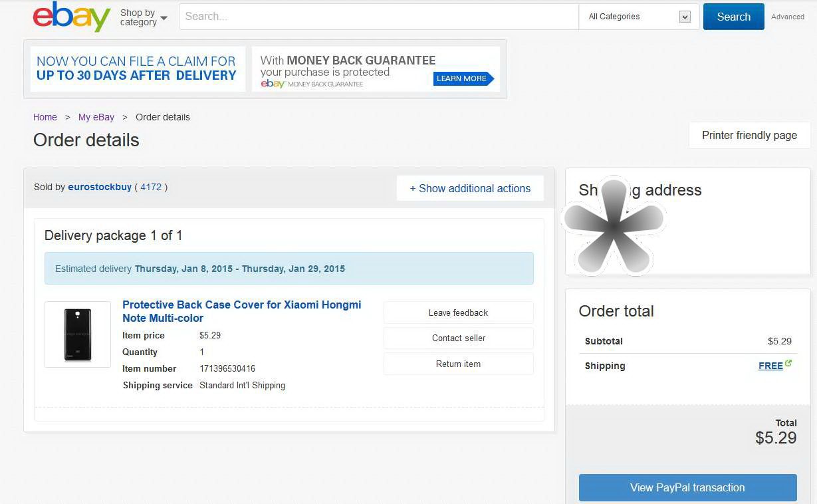
Task: Open the Shop by category dropdown
Action: point(144,17)
